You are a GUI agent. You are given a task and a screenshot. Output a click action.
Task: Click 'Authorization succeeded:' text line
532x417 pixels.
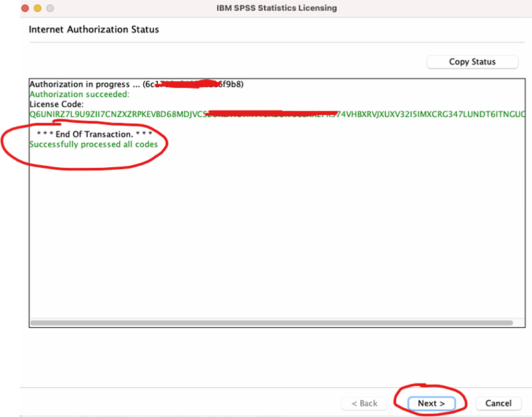click(x=79, y=94)
